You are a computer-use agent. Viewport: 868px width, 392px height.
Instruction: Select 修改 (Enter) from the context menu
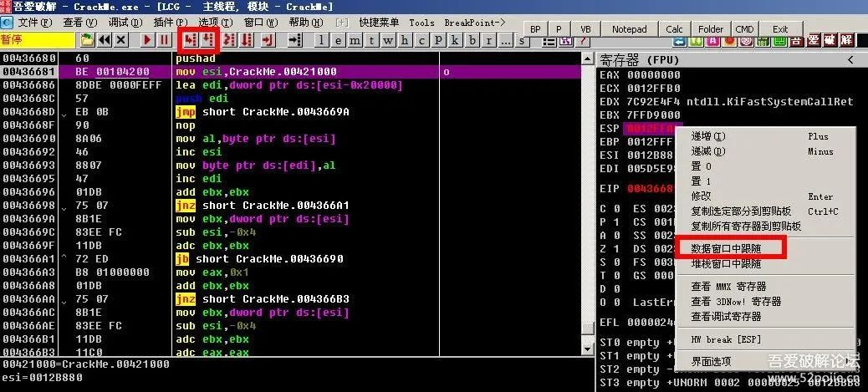point(766,196)
